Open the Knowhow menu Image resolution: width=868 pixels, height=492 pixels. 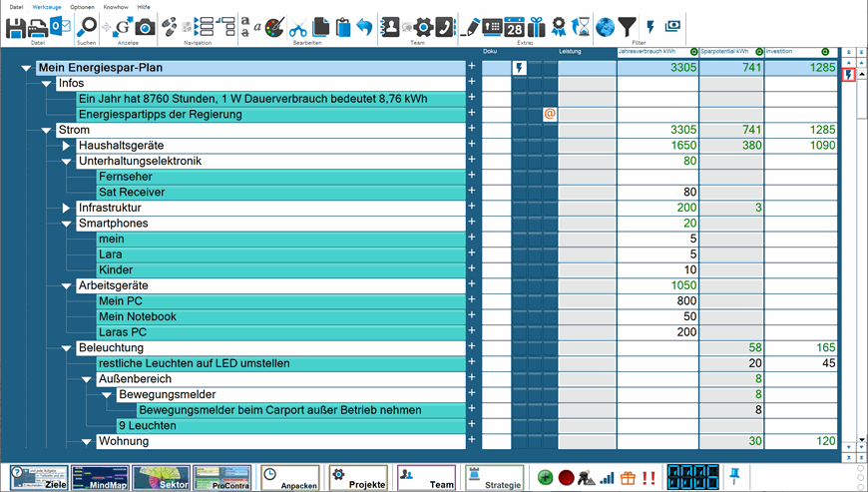[115, 6]
